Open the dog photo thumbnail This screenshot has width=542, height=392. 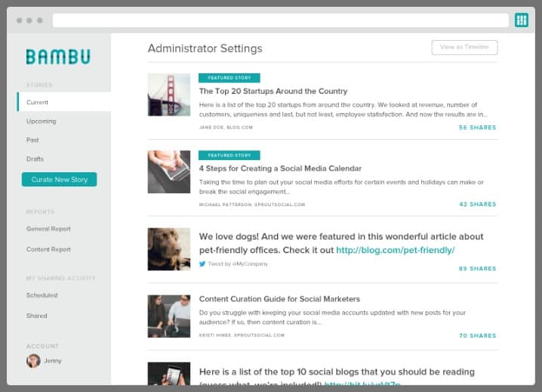[168, 249]
